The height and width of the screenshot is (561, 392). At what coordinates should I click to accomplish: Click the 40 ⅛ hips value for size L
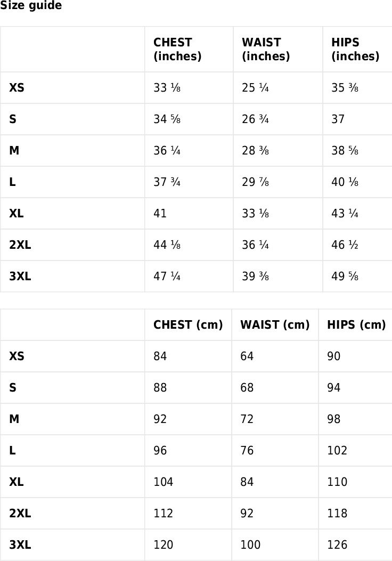(x=345, y=182)
